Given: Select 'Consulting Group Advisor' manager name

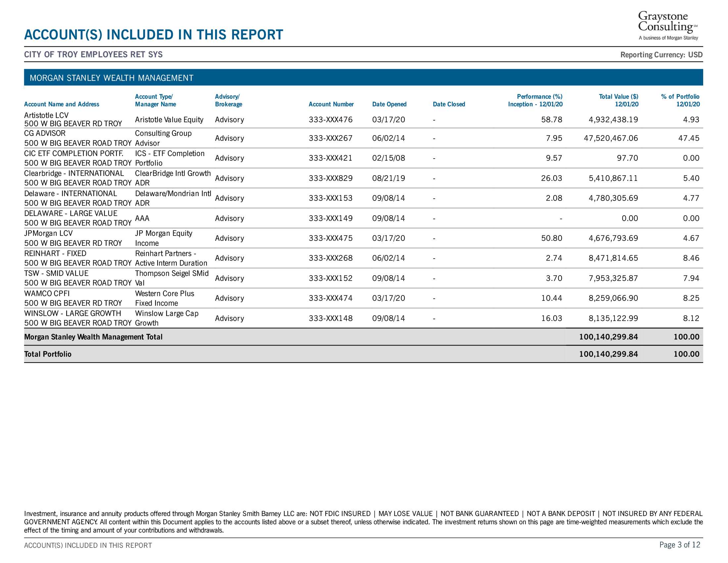Looking at the screenshot, I should pyautogui.click(x=163, y=138).
